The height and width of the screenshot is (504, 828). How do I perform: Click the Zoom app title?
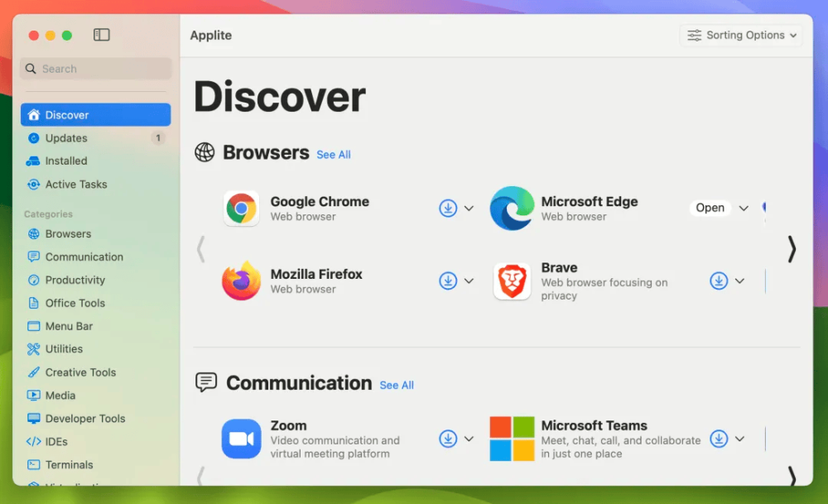pos(288,425)
